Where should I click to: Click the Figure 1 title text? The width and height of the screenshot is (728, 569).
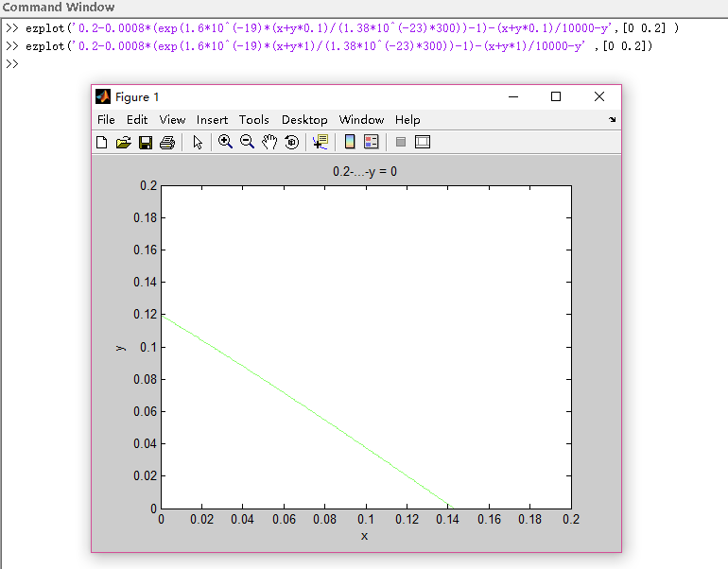[137, 97]
